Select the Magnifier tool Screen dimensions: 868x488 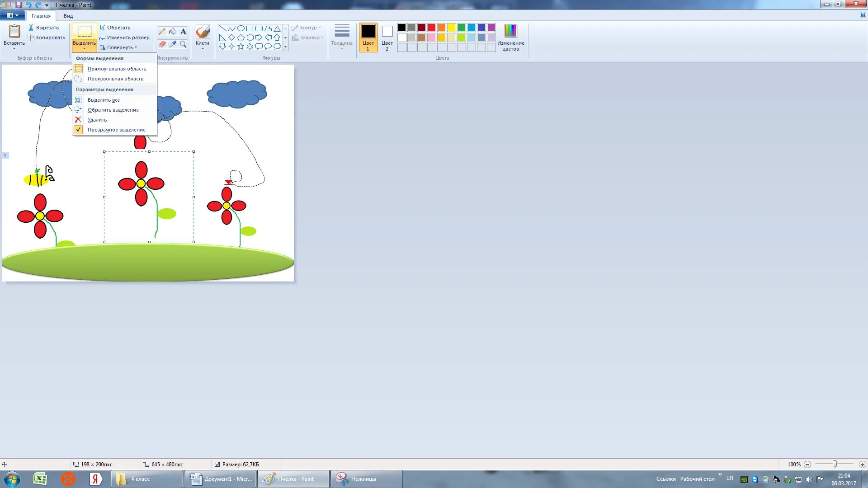[183, 44]
